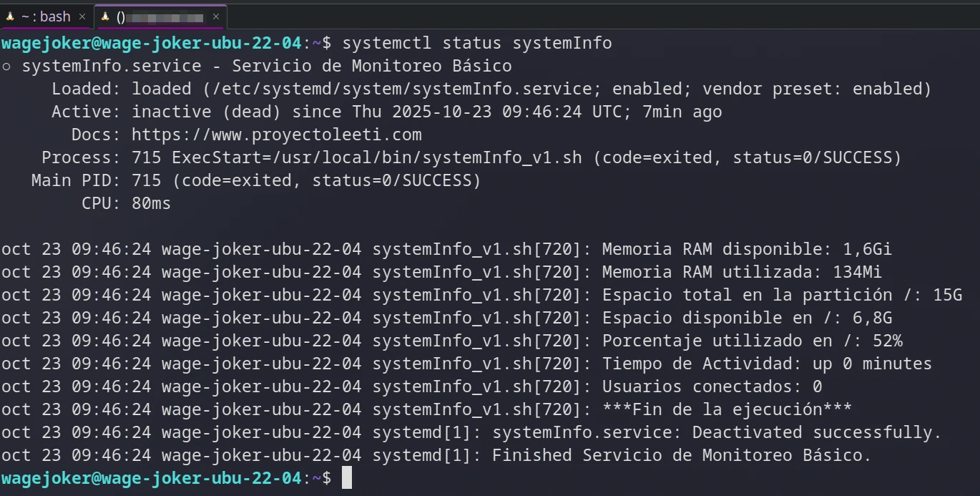Switch to the '~ : bash' tab
The image size is (980, 496).
pos(46,16)
